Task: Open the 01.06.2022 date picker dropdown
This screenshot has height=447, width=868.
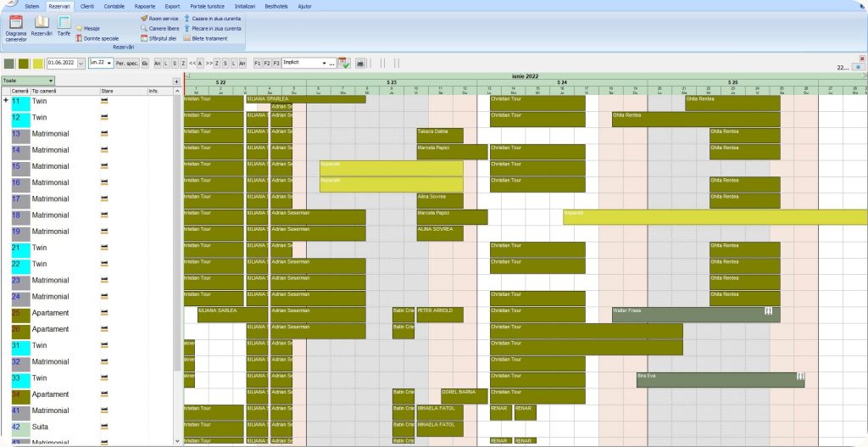Action: (x=81, y=63)
